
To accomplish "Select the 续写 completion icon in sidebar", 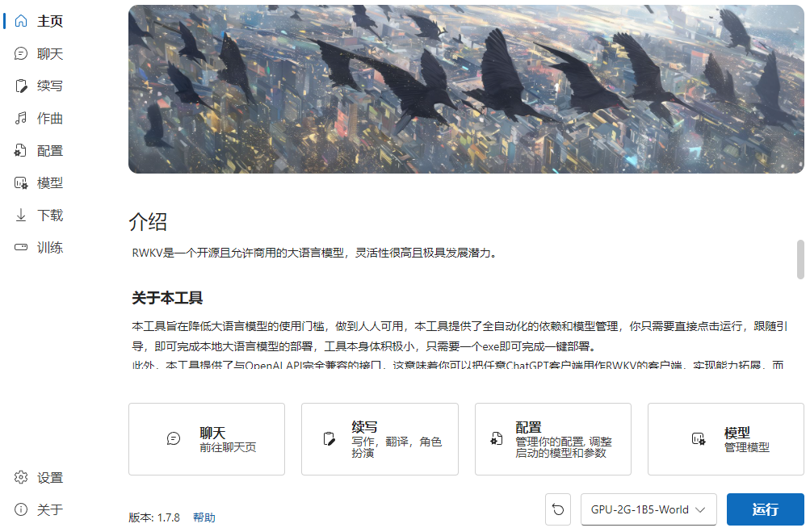I will click(21, 86).
